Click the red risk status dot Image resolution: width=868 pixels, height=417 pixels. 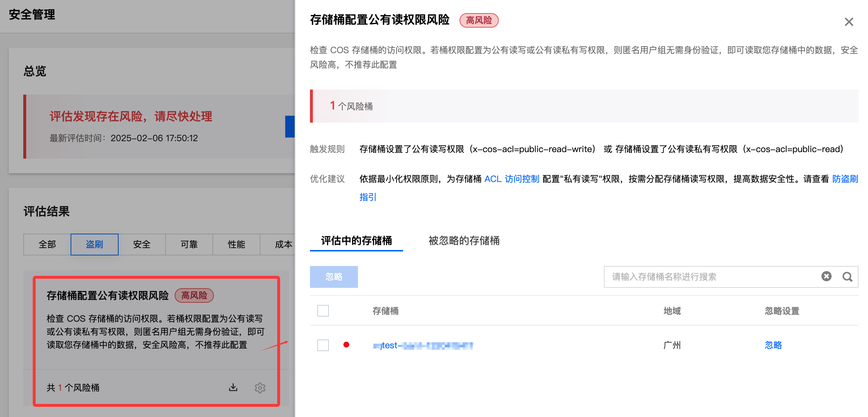pos(346,345)
